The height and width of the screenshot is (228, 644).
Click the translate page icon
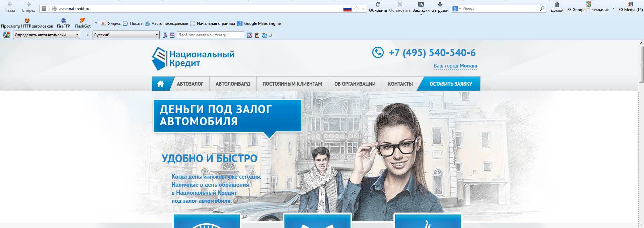point(165,35)
